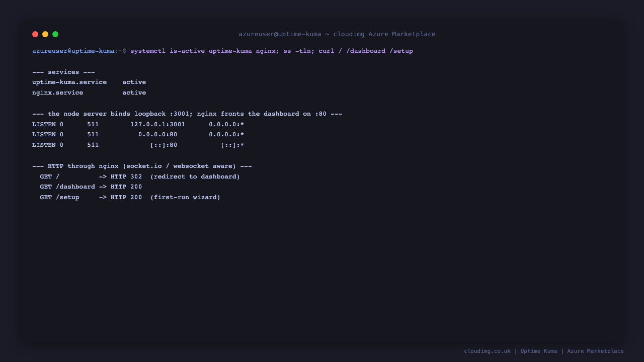Click 'curl / /dashboard /setup' in the command

[x=366, y=51]
